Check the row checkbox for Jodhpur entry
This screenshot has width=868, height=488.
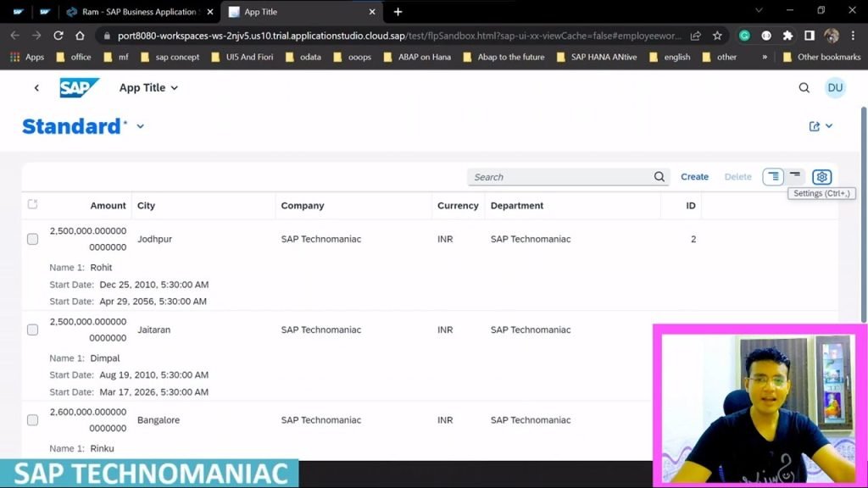32,239
